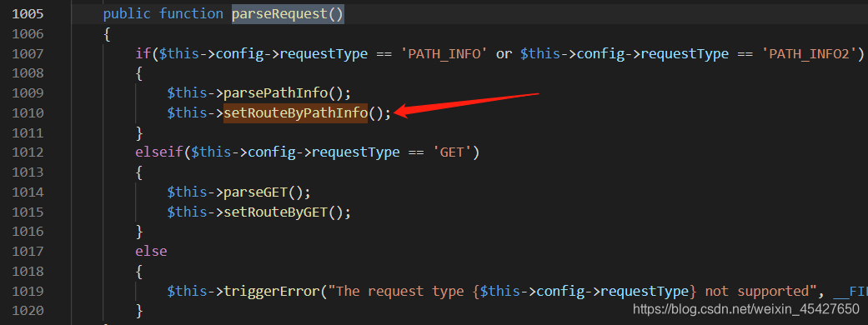Screen dimensions: 868x325
Task: Click the 'PATH_INFO' string literal
Action: [x=444, y=53]
